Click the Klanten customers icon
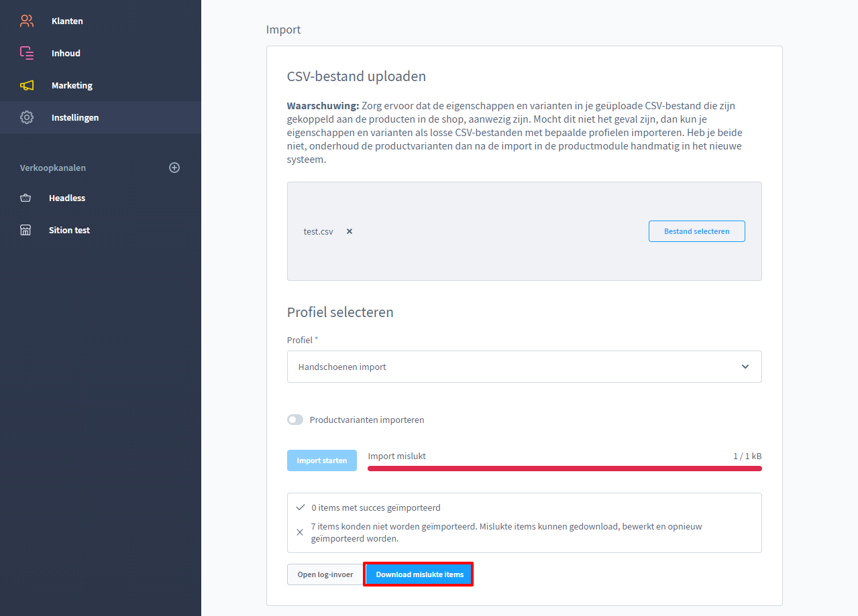The width and height of the screenshot is (858, 616). (x=26, y=21)
